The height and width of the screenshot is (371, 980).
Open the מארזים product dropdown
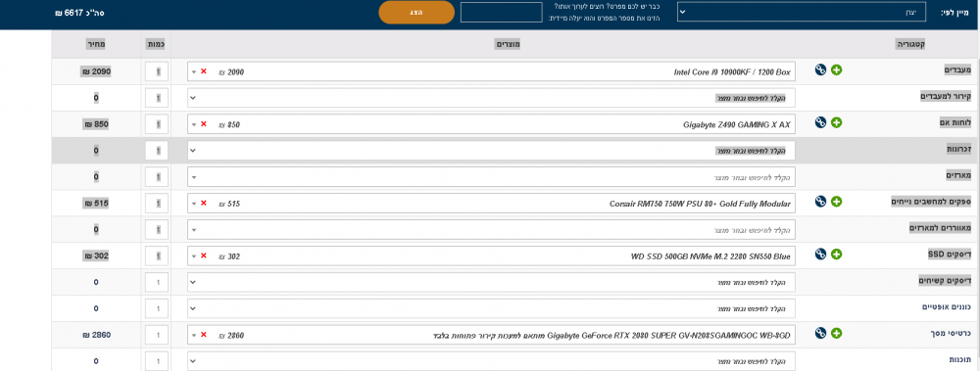(x=491, y=177)
